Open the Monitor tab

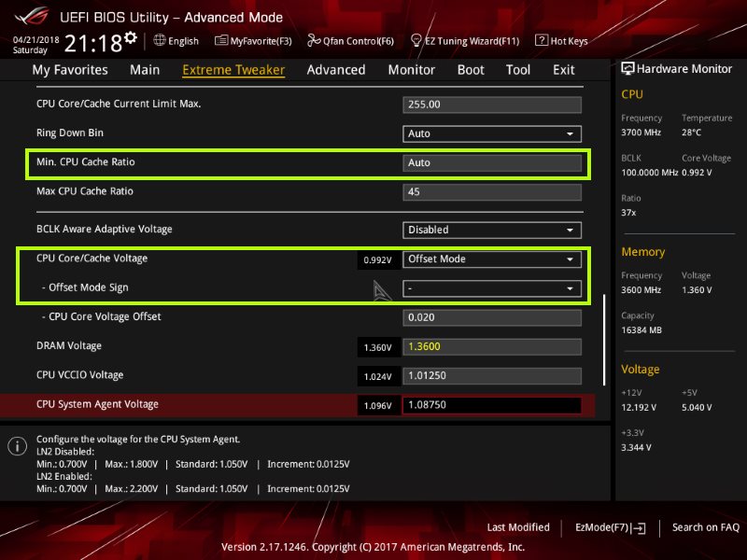click(411, 70)
